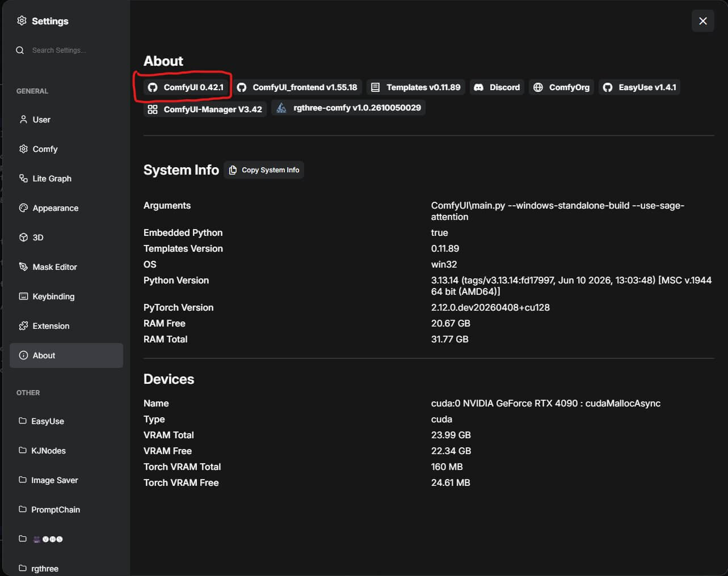Click the Torch VRAM Total value 160 MB
Viewport: 728px width, 576px height.
[447, 467]
